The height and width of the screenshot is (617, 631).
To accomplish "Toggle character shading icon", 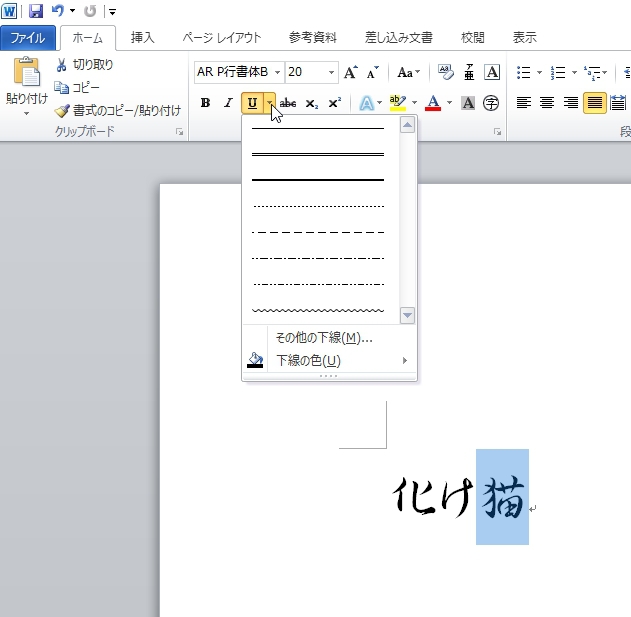I will point(468,103).
